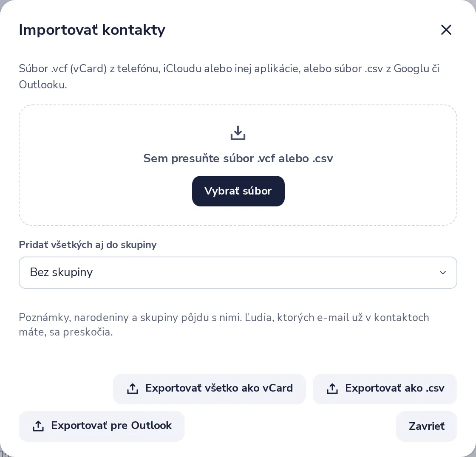Image resolution: width=476 pixels, height=457 pixels.
Task: Dismiss dialog using Zavrieť button
Action: [x=427, y=426]
